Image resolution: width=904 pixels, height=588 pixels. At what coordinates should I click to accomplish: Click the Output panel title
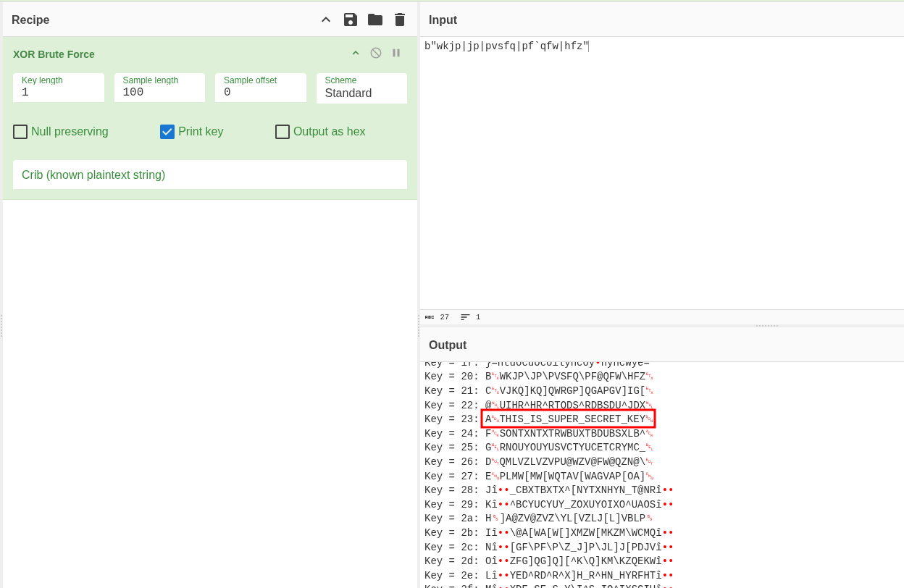click(448, 345)
